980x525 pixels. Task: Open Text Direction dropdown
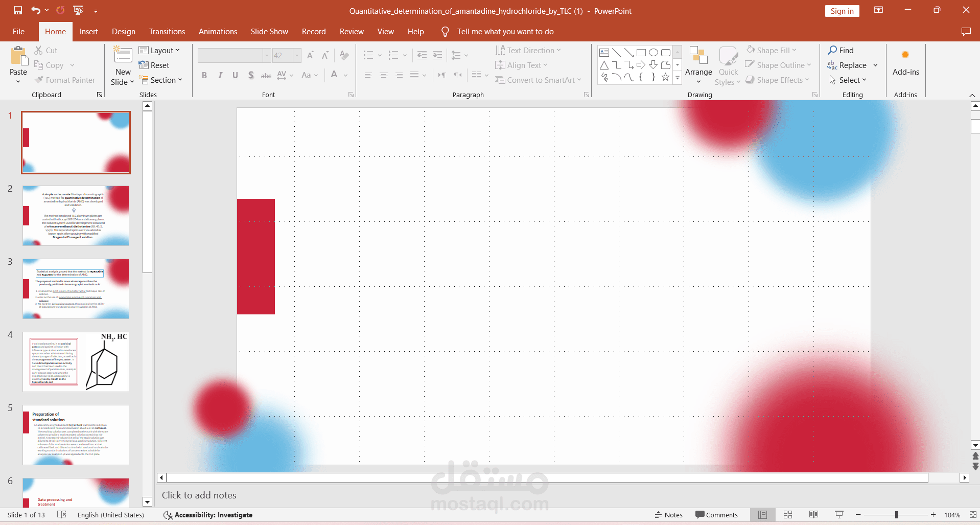pyautogui.click(x=528, y=50)
